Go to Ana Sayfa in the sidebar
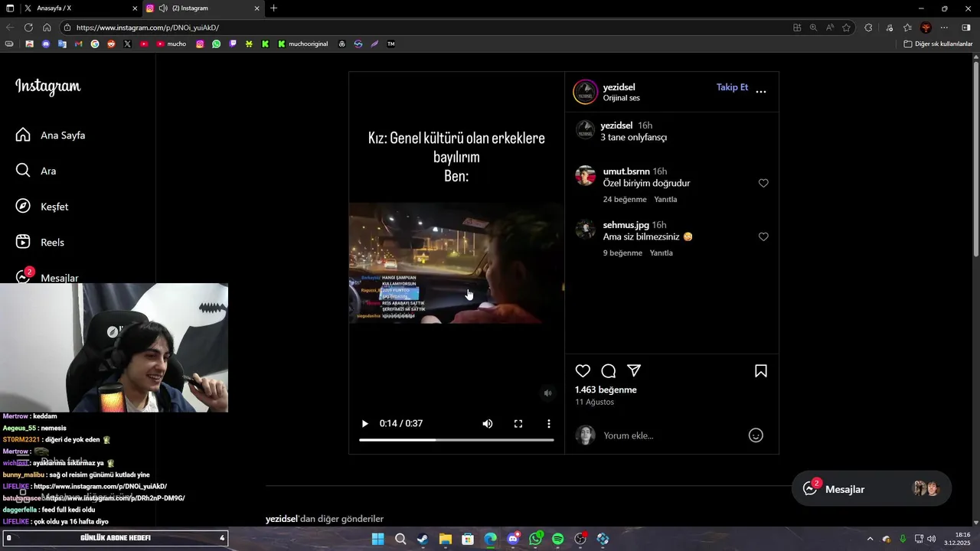Viewport: 980px width, 551px height. 51,135
